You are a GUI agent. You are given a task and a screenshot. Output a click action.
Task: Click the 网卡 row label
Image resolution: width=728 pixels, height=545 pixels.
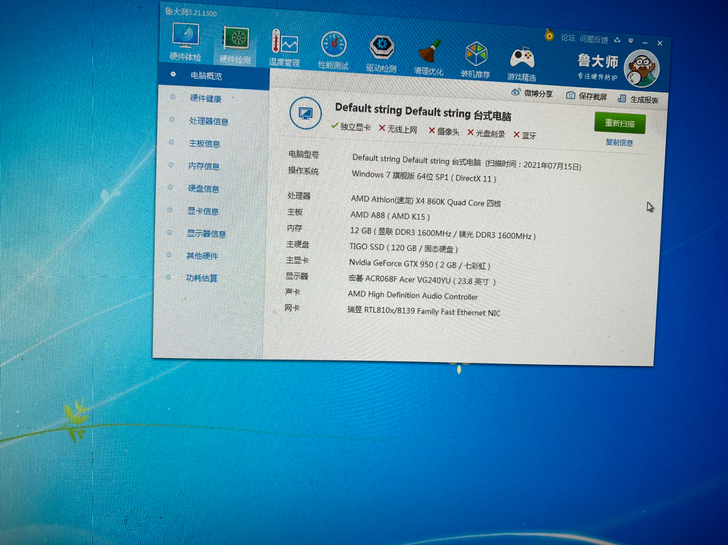292,307
